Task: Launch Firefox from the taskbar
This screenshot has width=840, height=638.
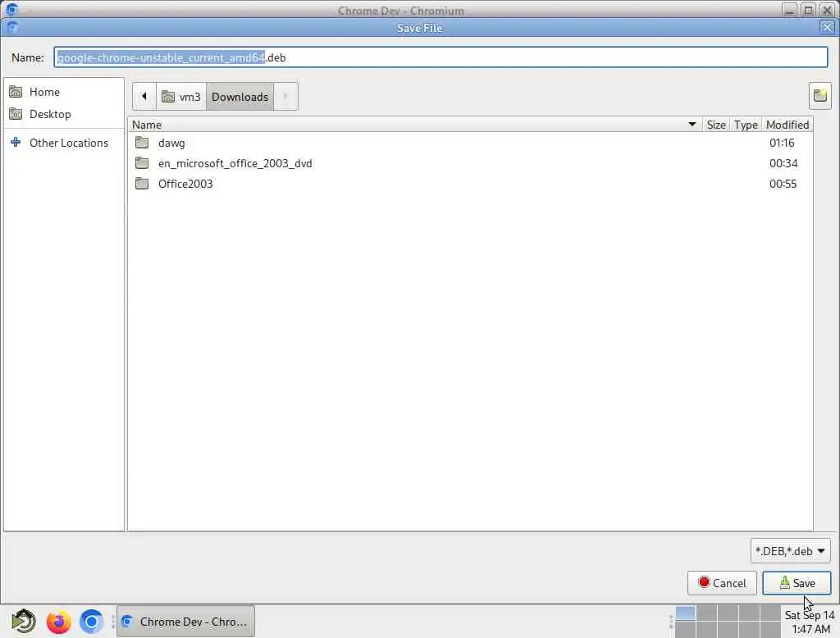Action: [x=58, y=622]
